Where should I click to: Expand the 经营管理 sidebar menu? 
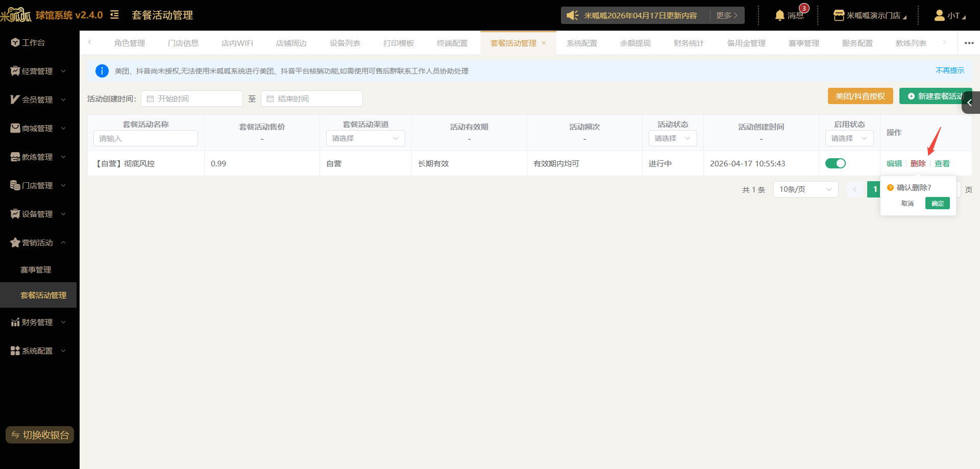(38, 71)
